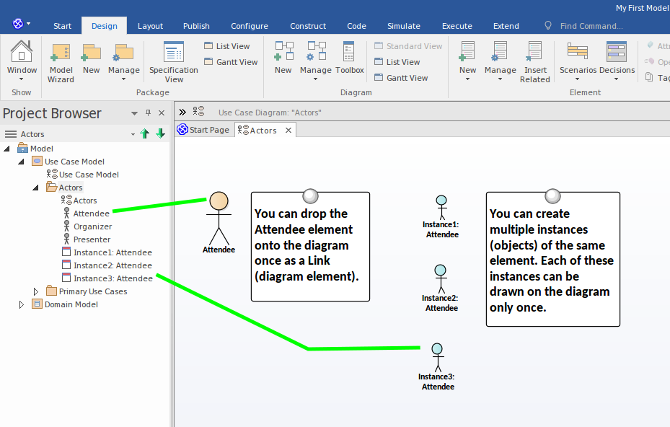
Task: Move selected item up with green arrow
Action: [x=145, y=133]
